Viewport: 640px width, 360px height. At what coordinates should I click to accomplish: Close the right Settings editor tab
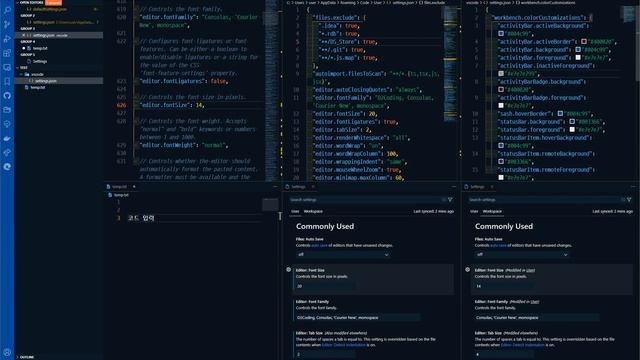click(492, 187)
